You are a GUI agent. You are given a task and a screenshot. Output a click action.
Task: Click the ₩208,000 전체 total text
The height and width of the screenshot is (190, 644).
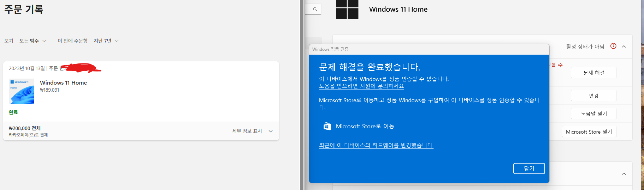25,128
